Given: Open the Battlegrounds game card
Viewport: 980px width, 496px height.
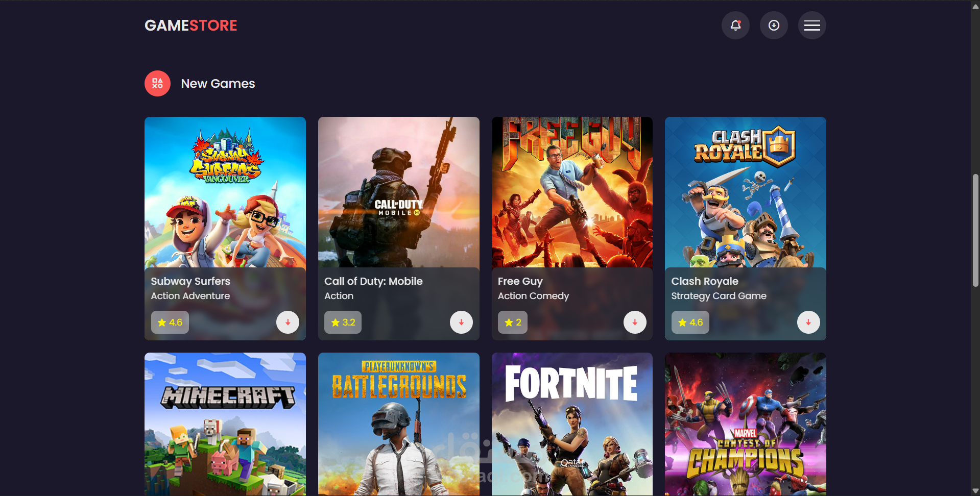Looking at the screenshot, I should [x=399, y=424].
